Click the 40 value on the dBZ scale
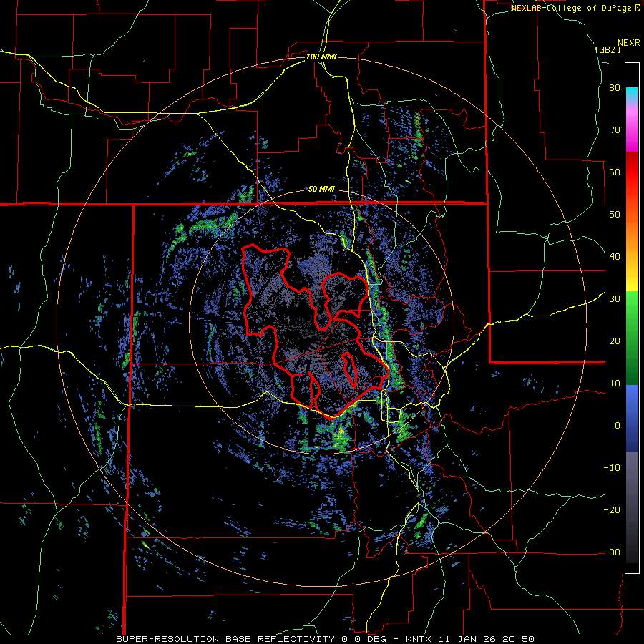Viewport: 644px width, 644px height. click(615, 257)
